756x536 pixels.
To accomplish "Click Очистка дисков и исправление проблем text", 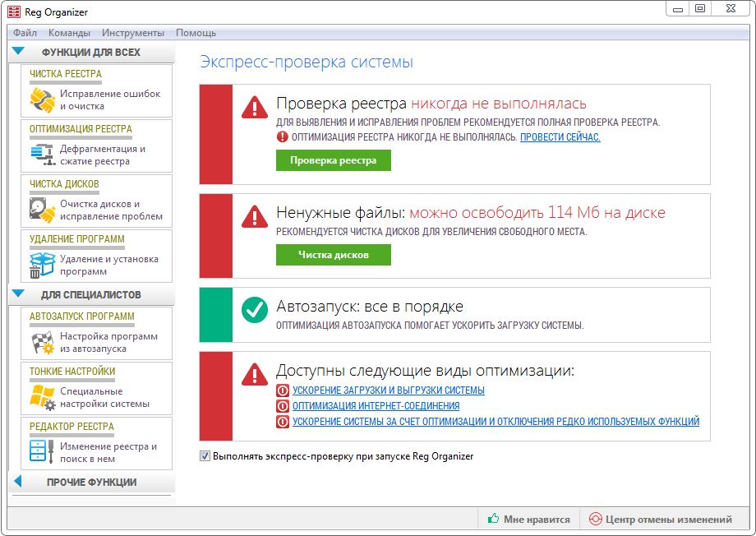I will (x=112, y=210).
